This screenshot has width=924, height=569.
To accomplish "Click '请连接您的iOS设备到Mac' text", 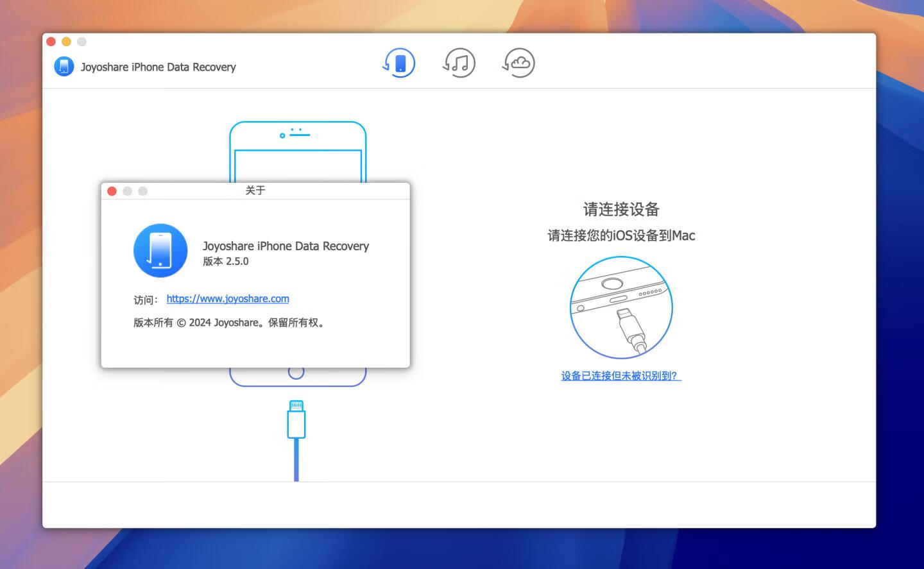I will 621,235.
